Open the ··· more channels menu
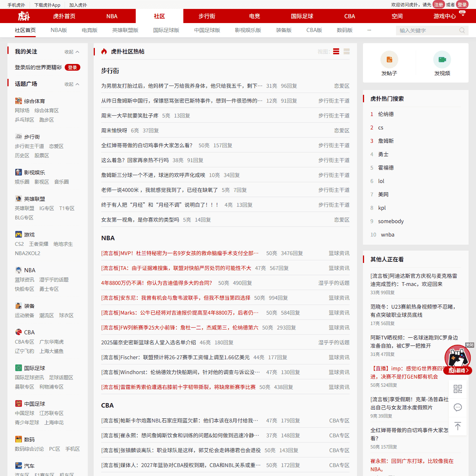The height and width of the screenshot is (476, 476). point(369,30)
